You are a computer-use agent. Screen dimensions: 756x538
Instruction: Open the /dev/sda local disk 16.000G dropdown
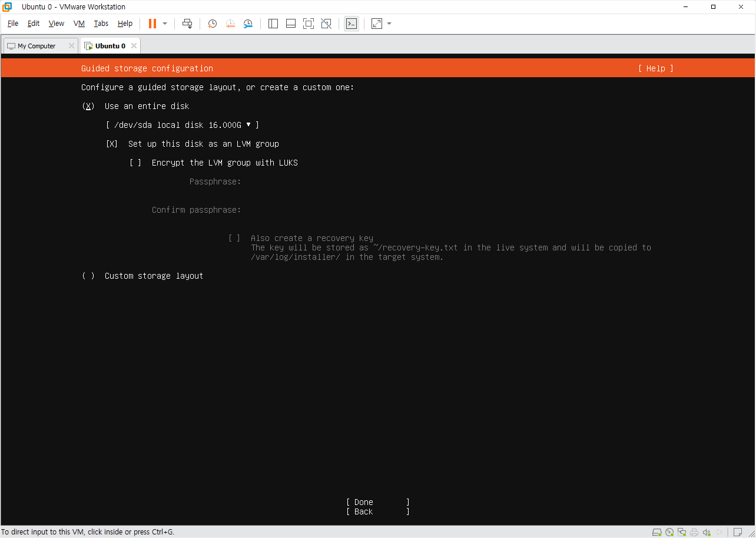pos(183,125)
